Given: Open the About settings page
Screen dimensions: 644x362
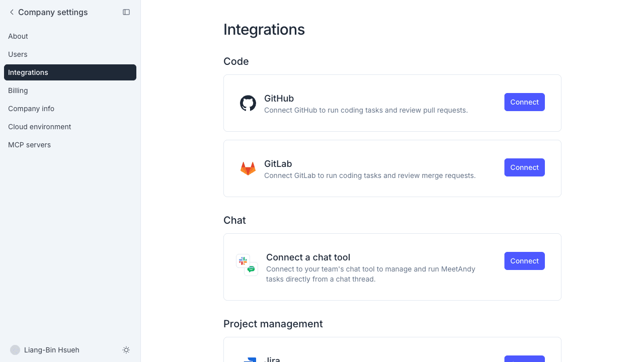Looking at the screenshot, I should 70,36.
